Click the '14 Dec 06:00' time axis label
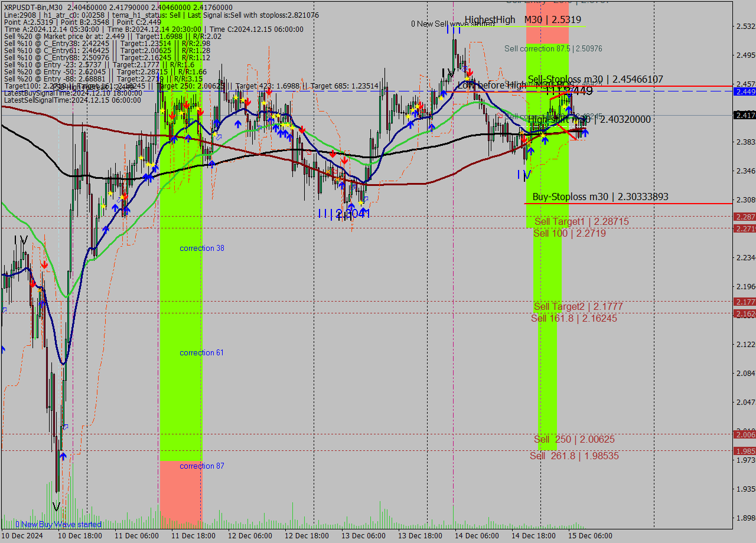 point(477,536)
